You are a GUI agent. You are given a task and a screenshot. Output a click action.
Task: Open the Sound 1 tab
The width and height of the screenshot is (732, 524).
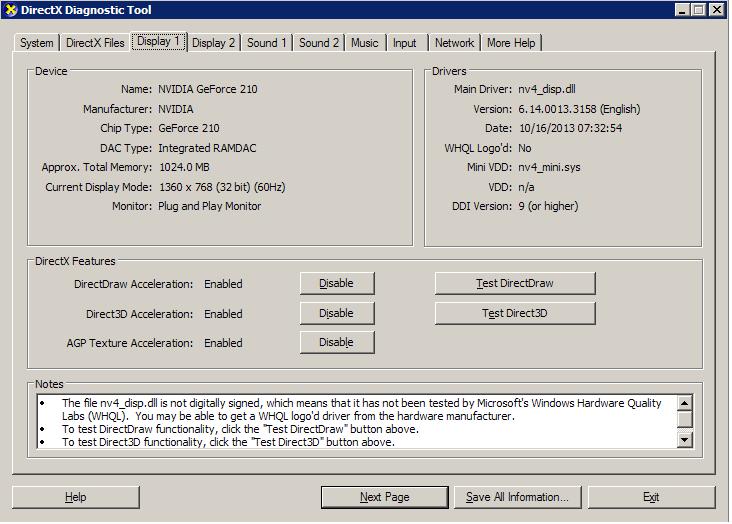[x=266, y=43]
